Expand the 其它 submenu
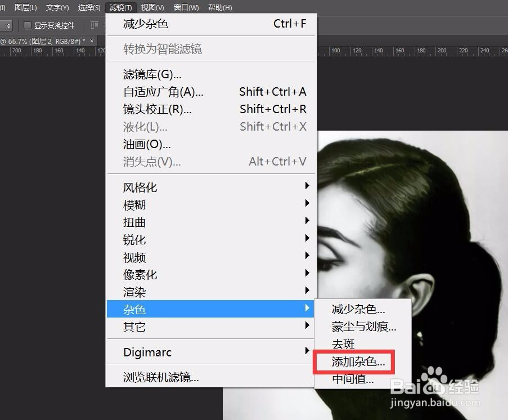 [x=210, y=327]
